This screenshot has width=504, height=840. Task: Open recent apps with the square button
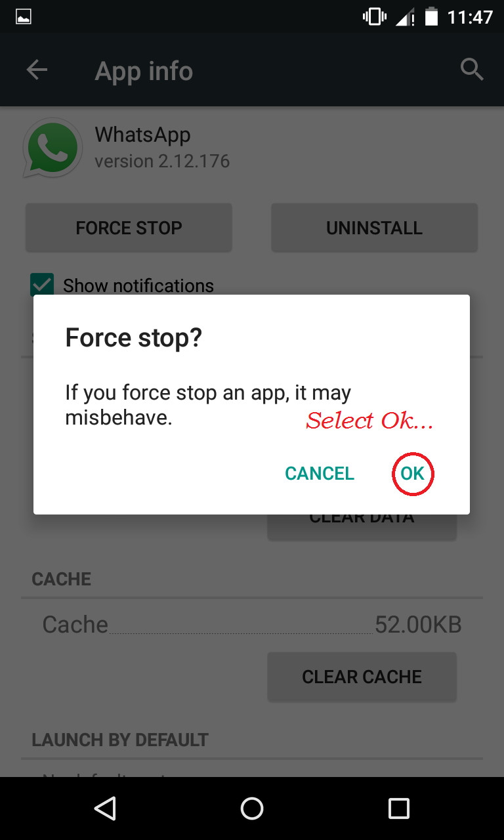399,808
